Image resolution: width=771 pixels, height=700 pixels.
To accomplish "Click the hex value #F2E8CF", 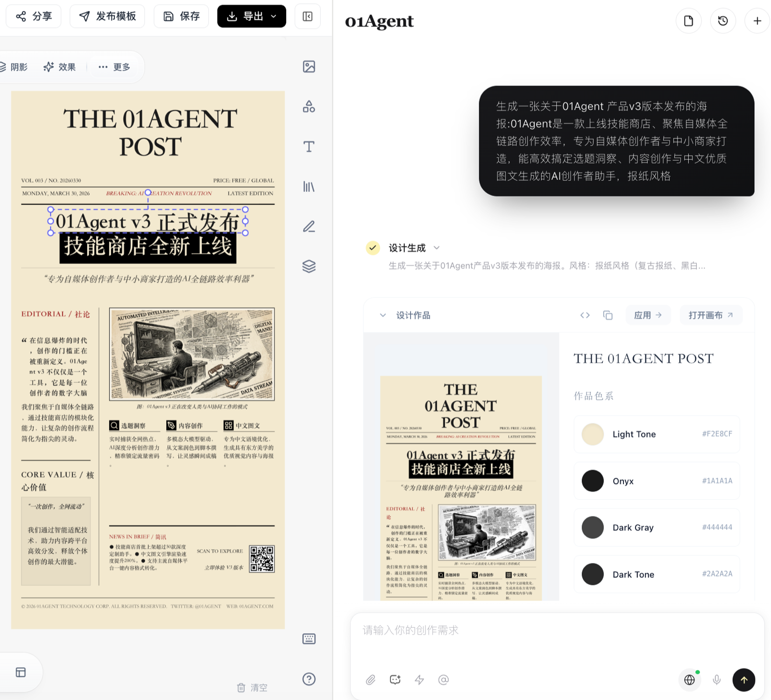I will pyautogui.click(x=717, y=434).
